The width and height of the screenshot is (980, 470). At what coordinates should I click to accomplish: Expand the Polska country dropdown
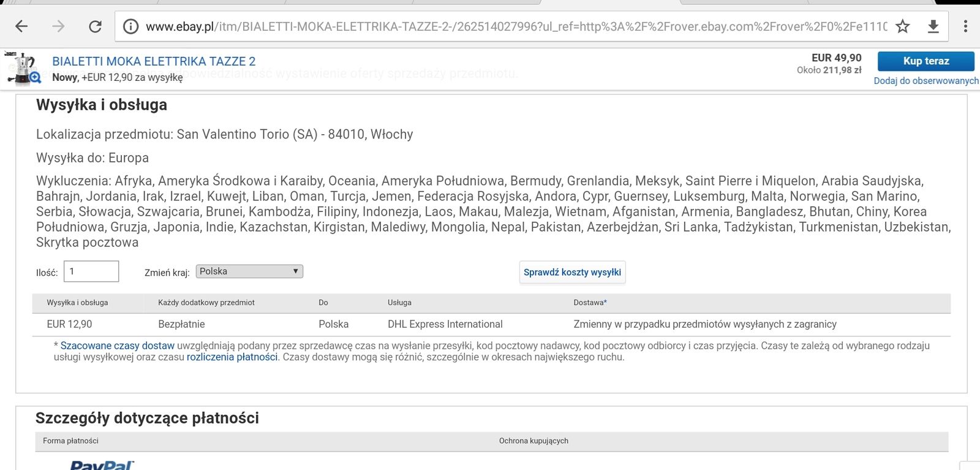click(x=249, y=271)
